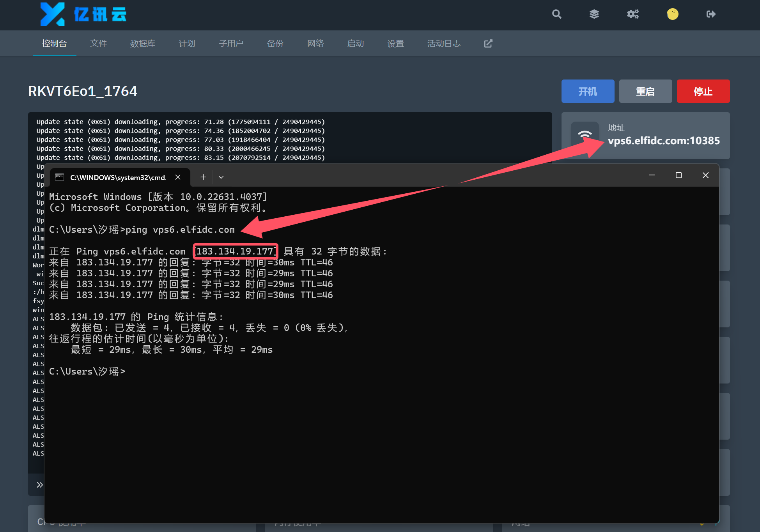Open the admin gears icon in header
Screen dimensions: 760x532
coord(632,14)
